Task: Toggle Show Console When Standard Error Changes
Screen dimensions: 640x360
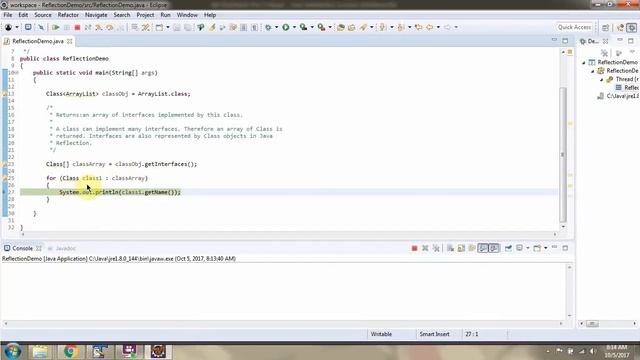Action: pos(494,248)
